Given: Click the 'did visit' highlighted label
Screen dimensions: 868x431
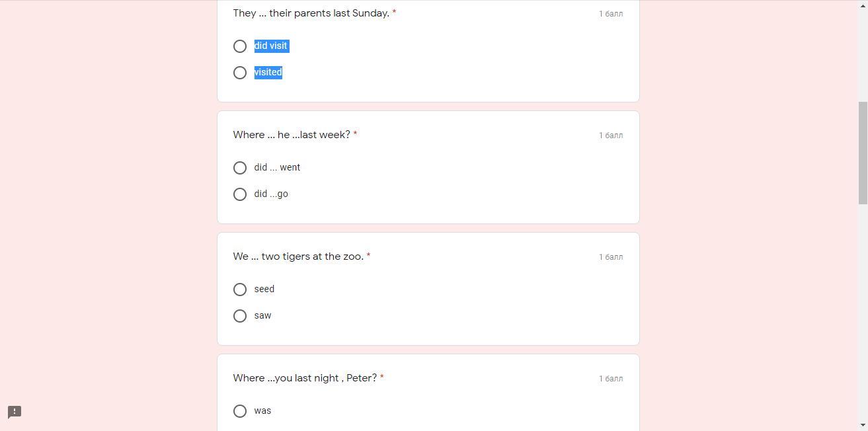Looking at the screenshot, I should (271, 46).
